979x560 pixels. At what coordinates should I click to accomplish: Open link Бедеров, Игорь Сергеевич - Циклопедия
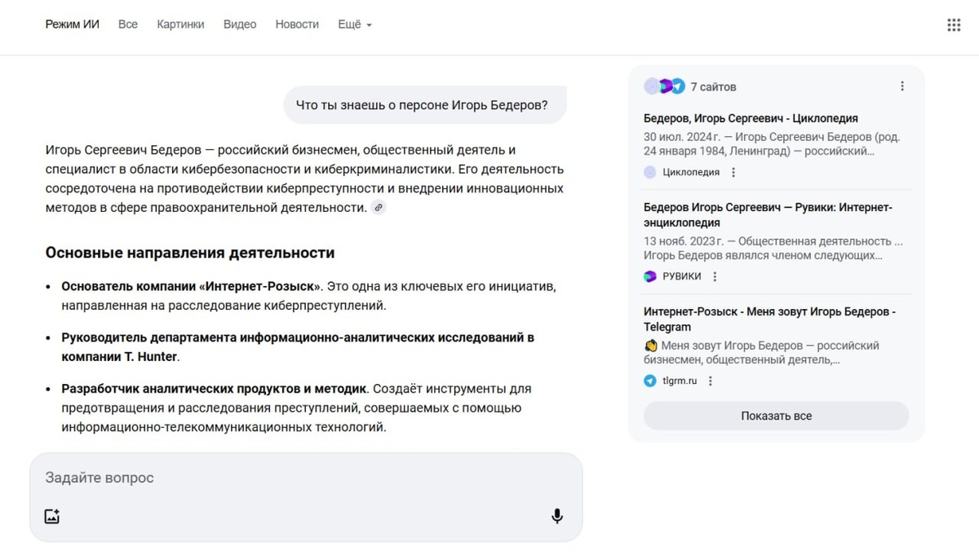[751, 118]
